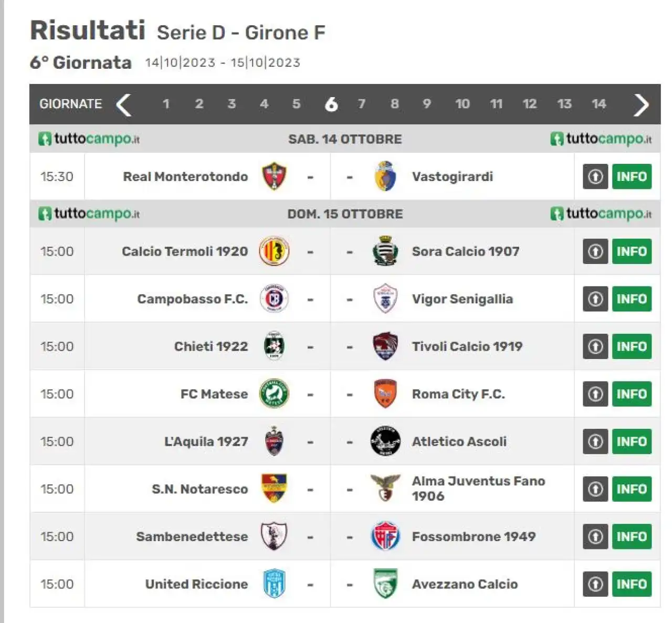Click the Alma Juventus Fano eagle crest
Screen dimensions: 672x623
[385, 489]
